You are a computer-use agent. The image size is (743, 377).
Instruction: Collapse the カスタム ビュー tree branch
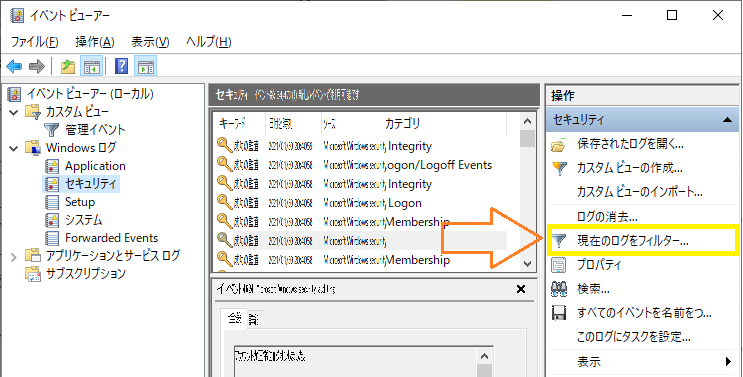pyautogui.click(x=14, y=112)
